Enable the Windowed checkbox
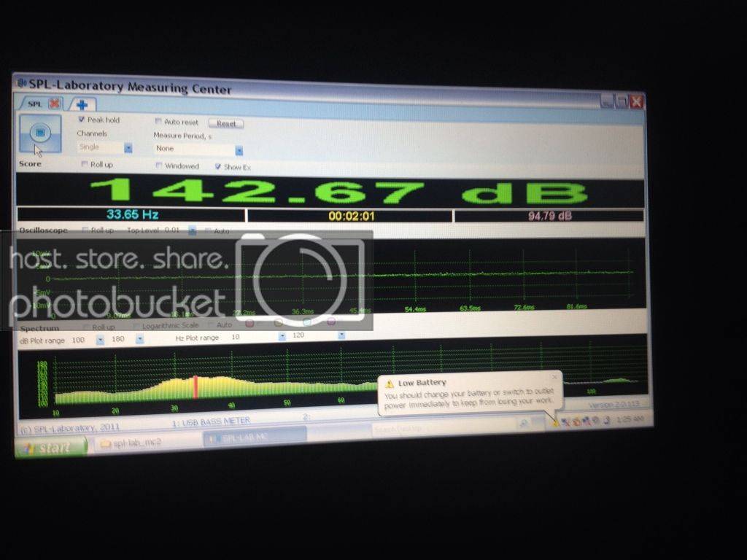This screenshot has height=560, width=747. (159, 166)
